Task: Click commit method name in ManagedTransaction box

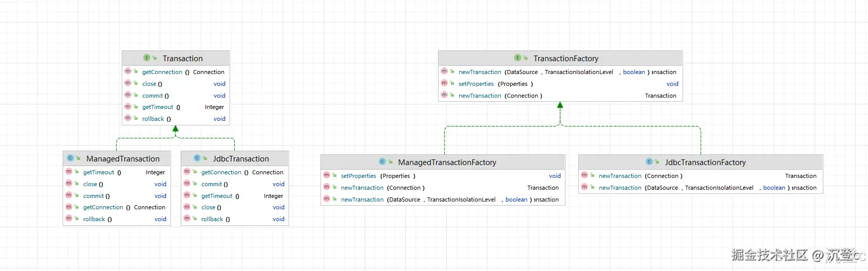Action: (93, 196)
